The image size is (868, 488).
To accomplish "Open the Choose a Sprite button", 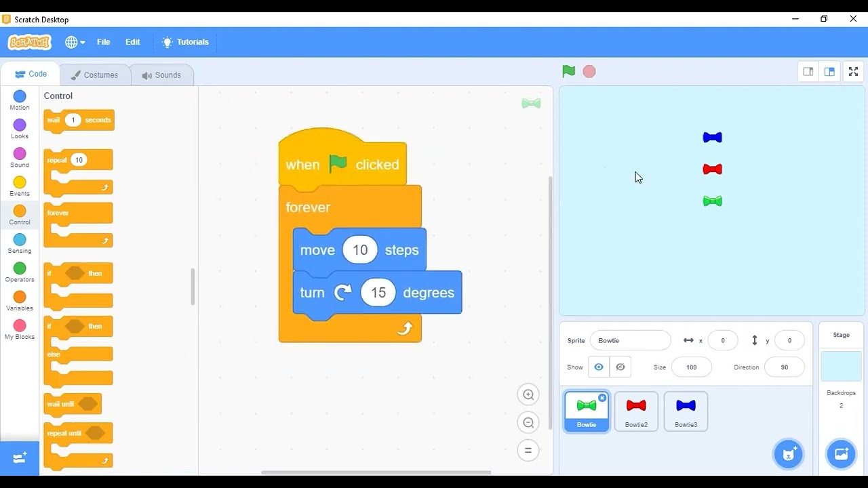I will pyautogui.click(x=789, y=454).
